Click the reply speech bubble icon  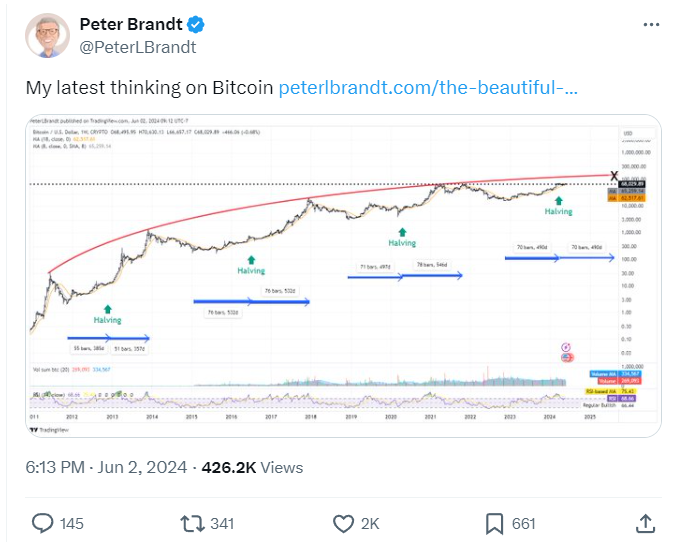tap(42, 523)
